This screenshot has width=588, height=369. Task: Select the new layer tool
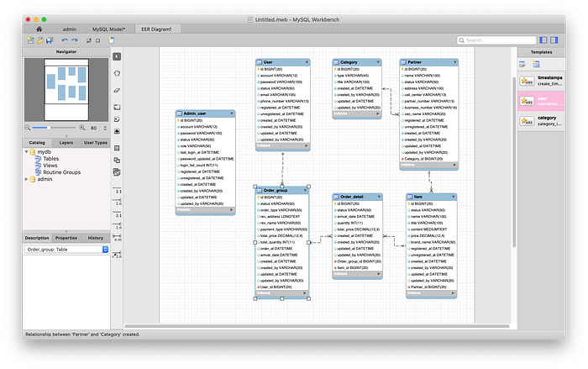tap(117, 107)
